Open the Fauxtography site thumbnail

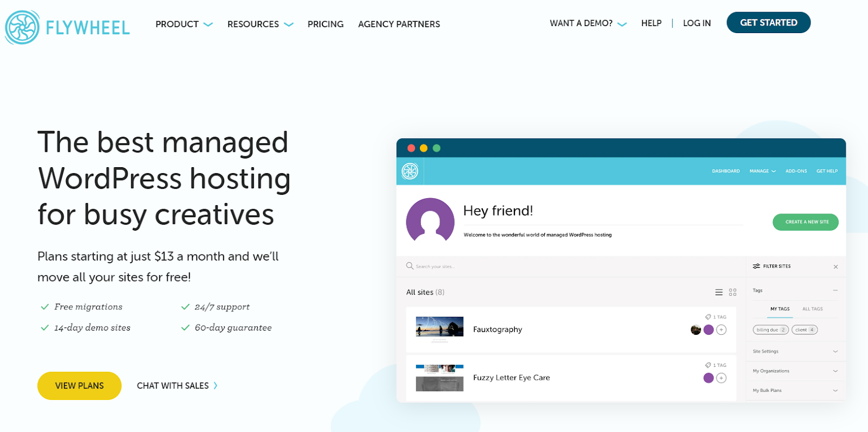click(439, 329)
